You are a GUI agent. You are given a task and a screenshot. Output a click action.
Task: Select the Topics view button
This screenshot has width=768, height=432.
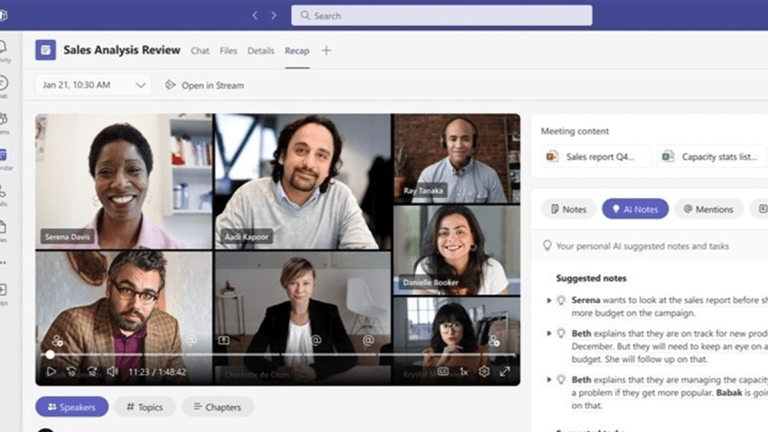[145, 407]
